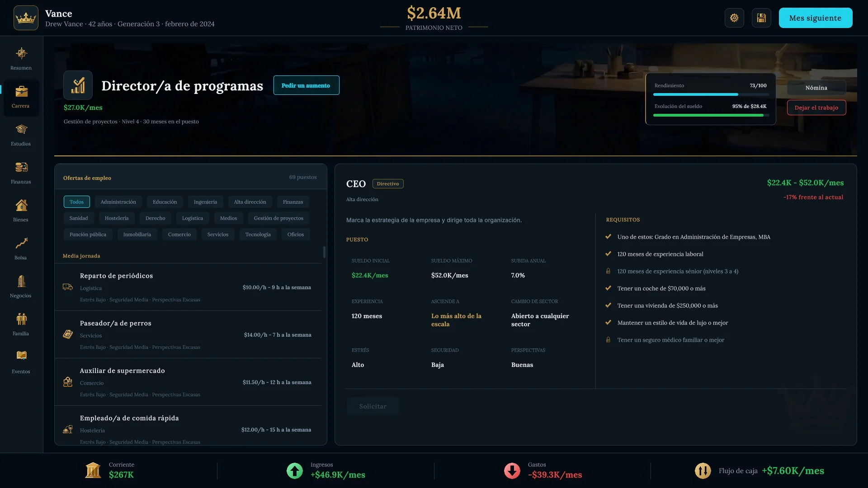This screenshot has width=868, height=488.
Task: Open the Resumen compass icon in sidebar
Action: click(x=21, y=54)
